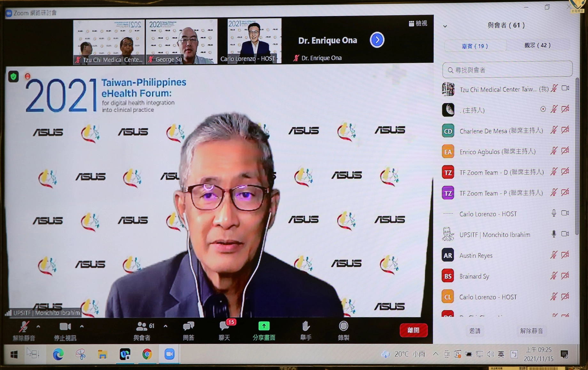Toggle the microphone icon in the Tzu Chi Medical Center row
The width and height of the screenshot is (588, 370).
554,88
